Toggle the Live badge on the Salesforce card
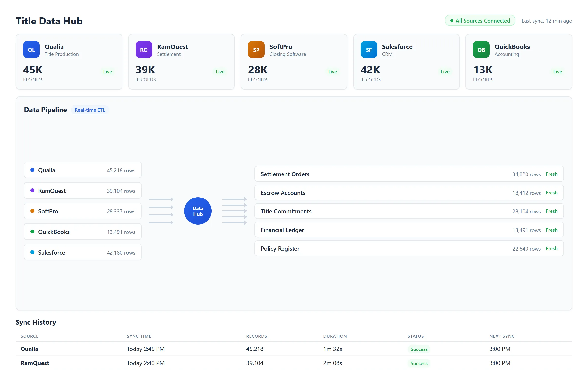This screenshot has width=588, height=372. coord(445,71)
